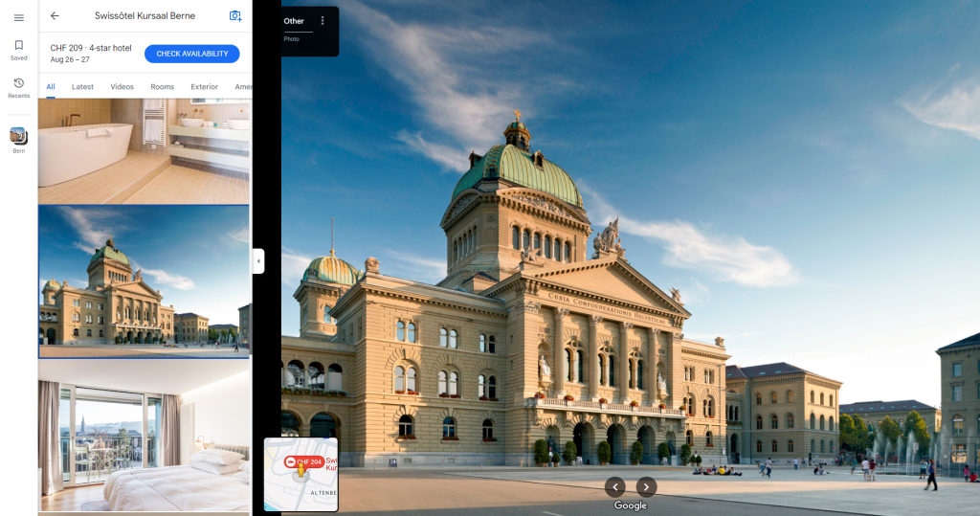980x516 pixels.
Task: Switch to the Videos tab
Action: (122, 87)
